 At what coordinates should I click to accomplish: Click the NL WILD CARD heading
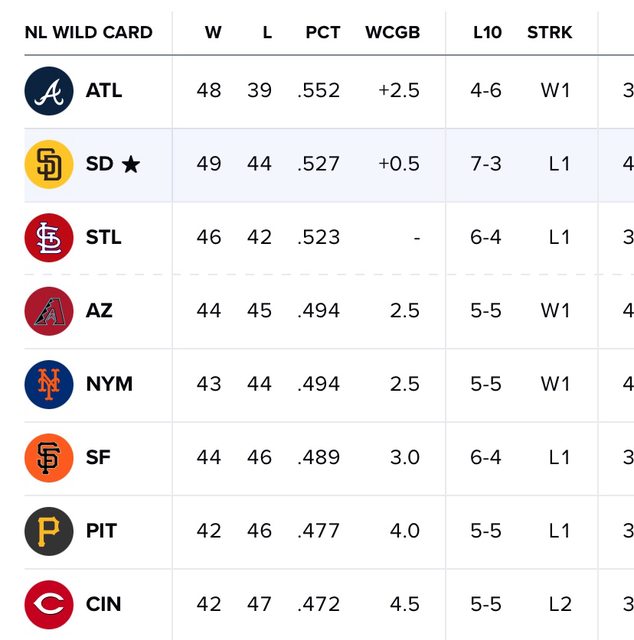click(x=89, y=32)
